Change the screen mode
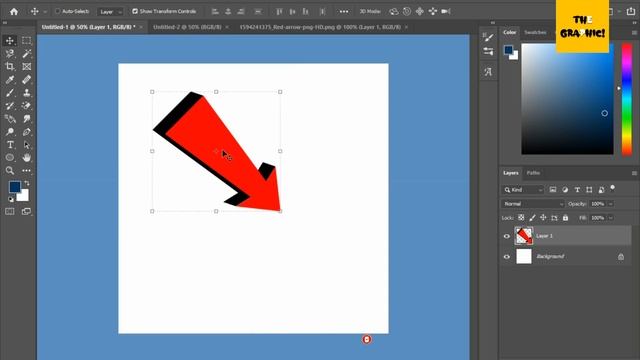Screen dimensions: 640x360 (27, 211)
